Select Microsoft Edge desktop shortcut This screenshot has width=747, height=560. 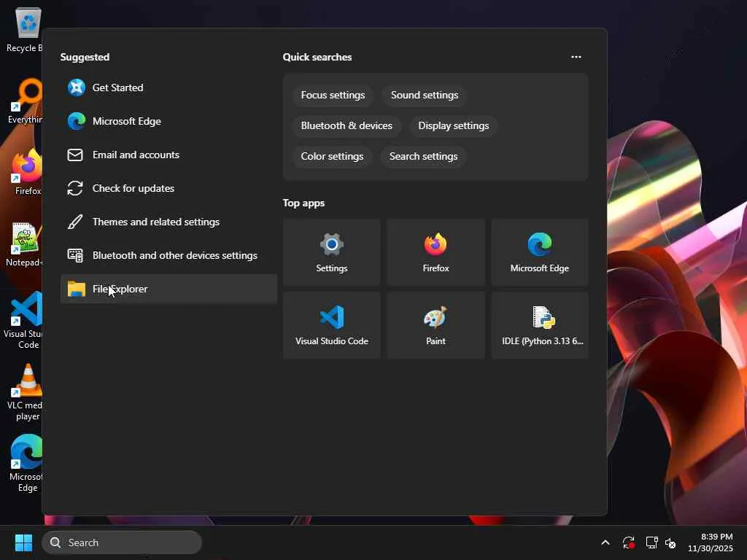pyautogui.click(x=26, y=464)
